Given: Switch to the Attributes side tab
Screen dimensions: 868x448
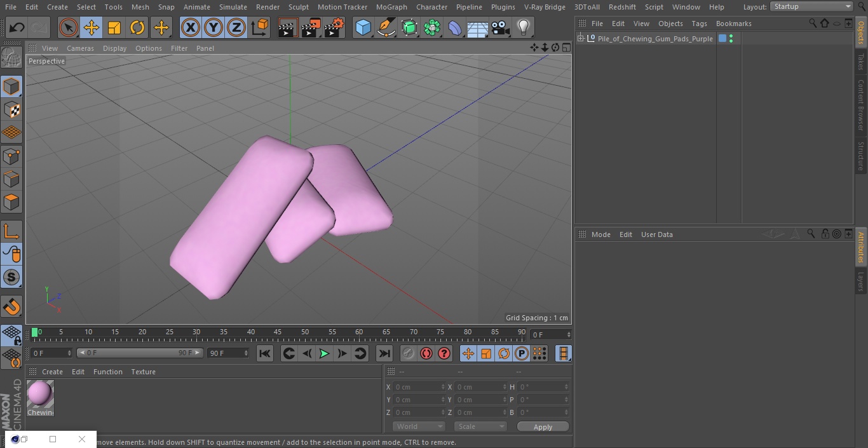Looking at the screenshot, I should (861, 247).
